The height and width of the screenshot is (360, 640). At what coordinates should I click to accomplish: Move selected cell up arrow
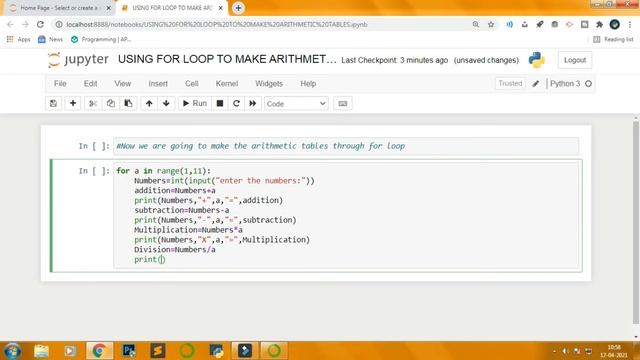tap(149, 104)
